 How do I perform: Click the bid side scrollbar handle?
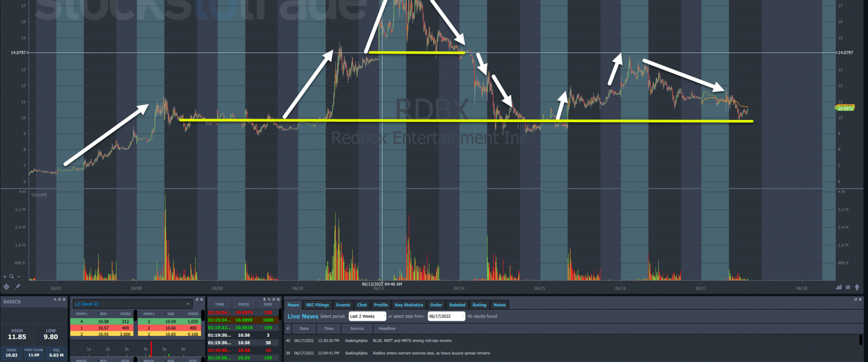(135, 315)
